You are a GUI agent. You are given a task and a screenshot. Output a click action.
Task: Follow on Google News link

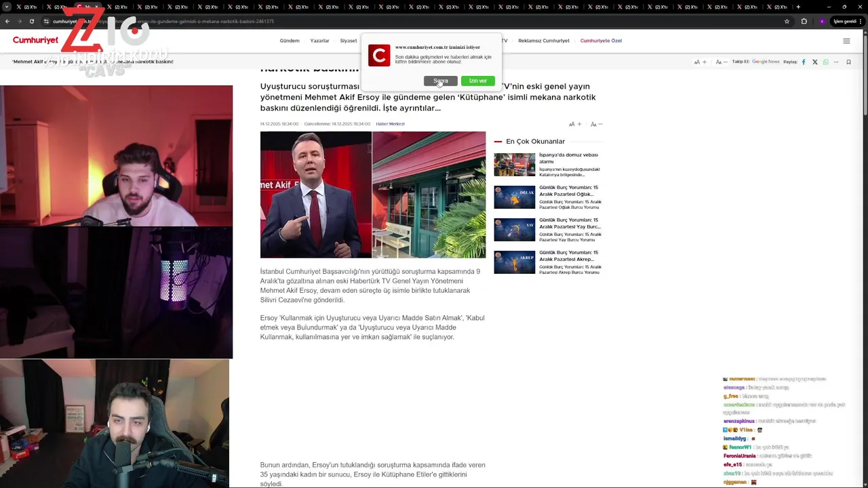766,62
